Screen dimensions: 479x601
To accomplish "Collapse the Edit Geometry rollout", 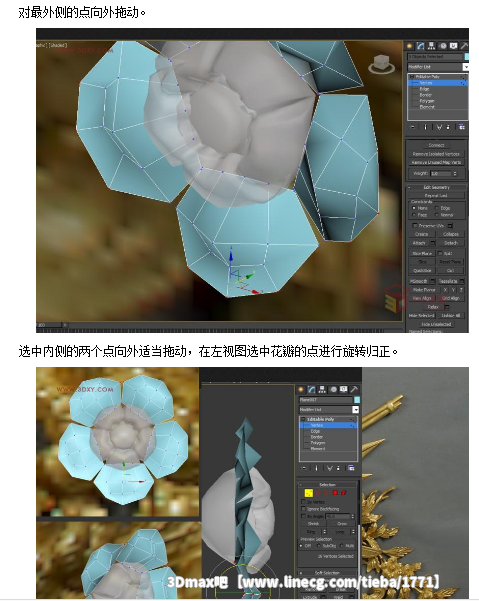I will pyautogui.click(x=437, y=187).
